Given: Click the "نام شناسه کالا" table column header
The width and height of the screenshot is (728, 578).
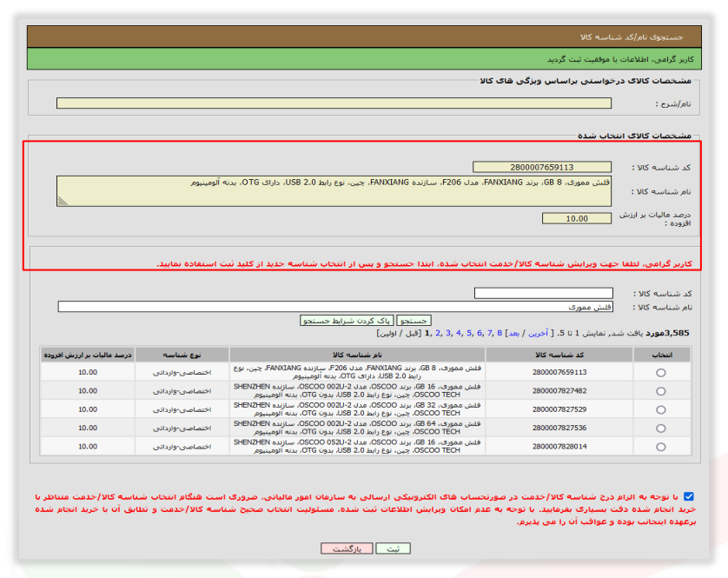Looking at the screenshot, I should click(357, 355).
